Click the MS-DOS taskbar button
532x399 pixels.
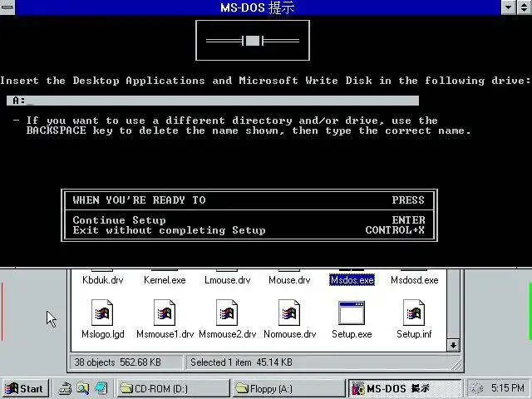coord(405,388)
